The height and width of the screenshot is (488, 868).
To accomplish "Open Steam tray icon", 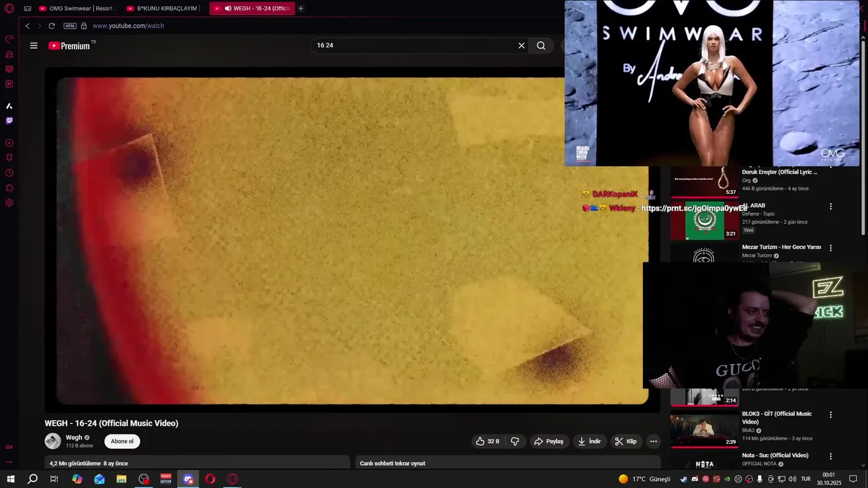I will coord(684,479).
